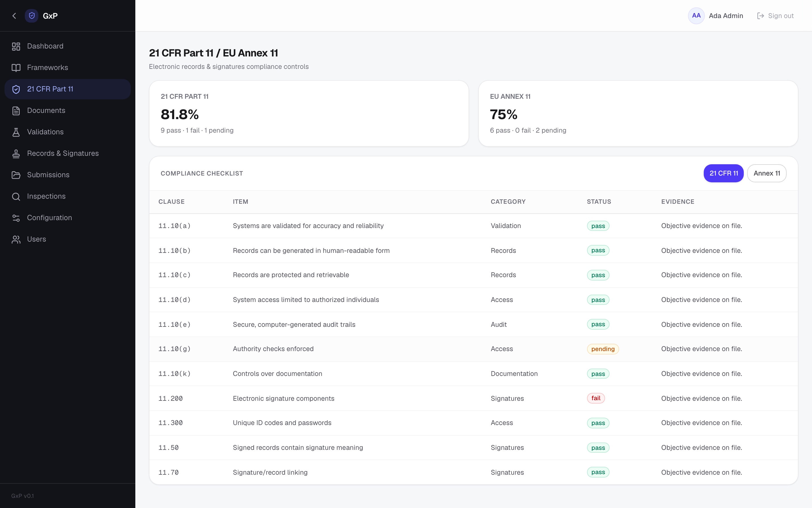Click the GxP app title
Image resolution: width=812 pixels, height=508 pixels.
point(50,16)
